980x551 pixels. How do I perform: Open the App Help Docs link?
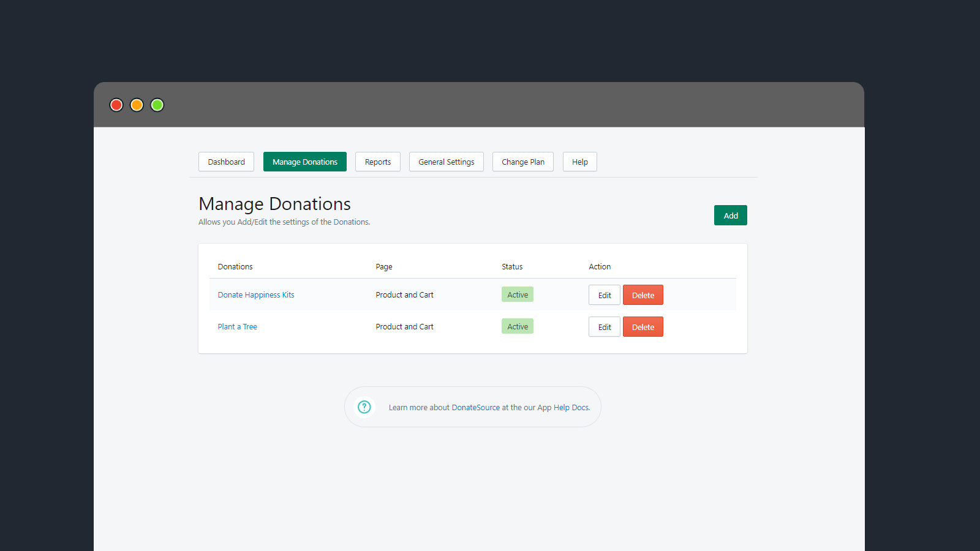[x=570, y=407]
